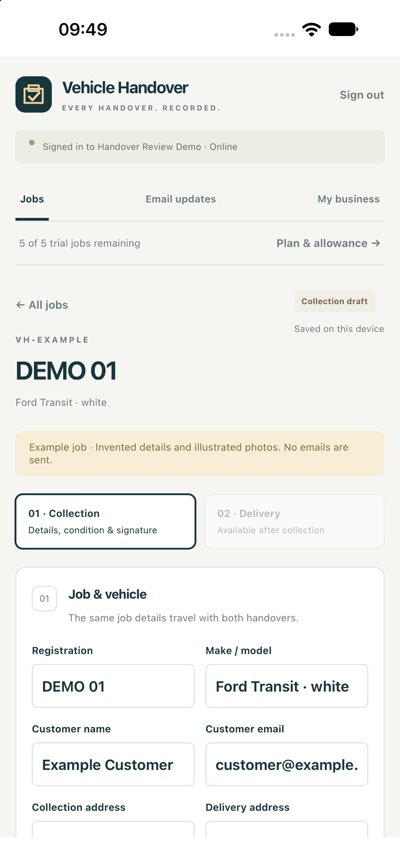This screenshot has width=400, height=868.
Task: Click the Customer email input field
Action: pos(287,764)
